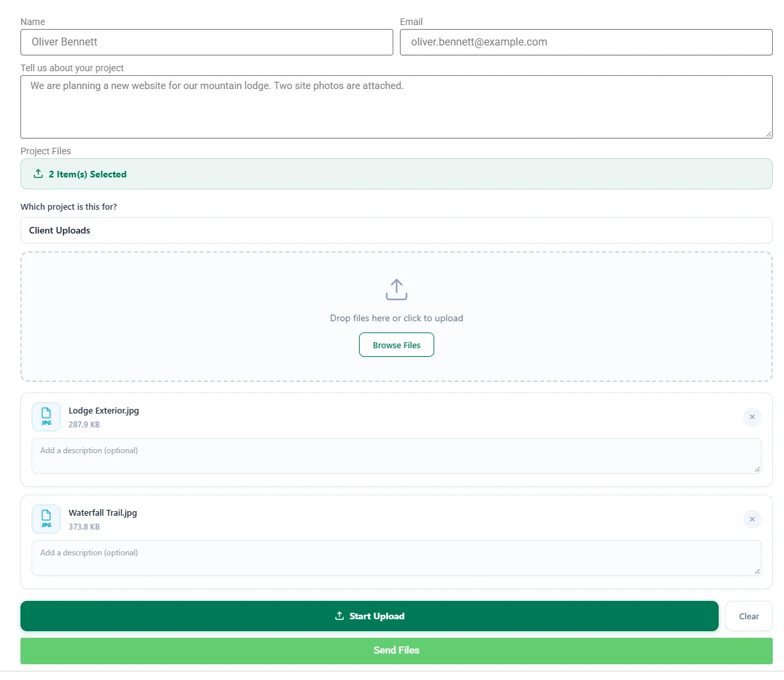Image resolution: width=784 pixels, height=680 pixels.
Task: Click the green Send Files button
Action: (x=397, y=650)
